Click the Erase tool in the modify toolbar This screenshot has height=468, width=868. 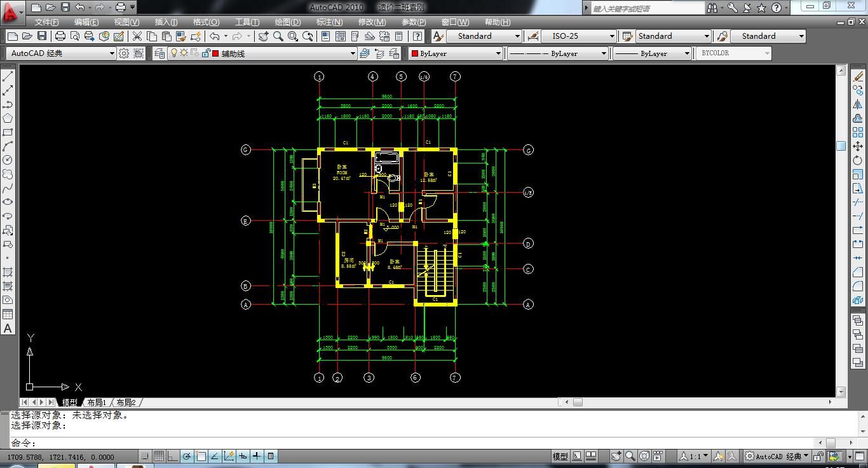[858, 76]
